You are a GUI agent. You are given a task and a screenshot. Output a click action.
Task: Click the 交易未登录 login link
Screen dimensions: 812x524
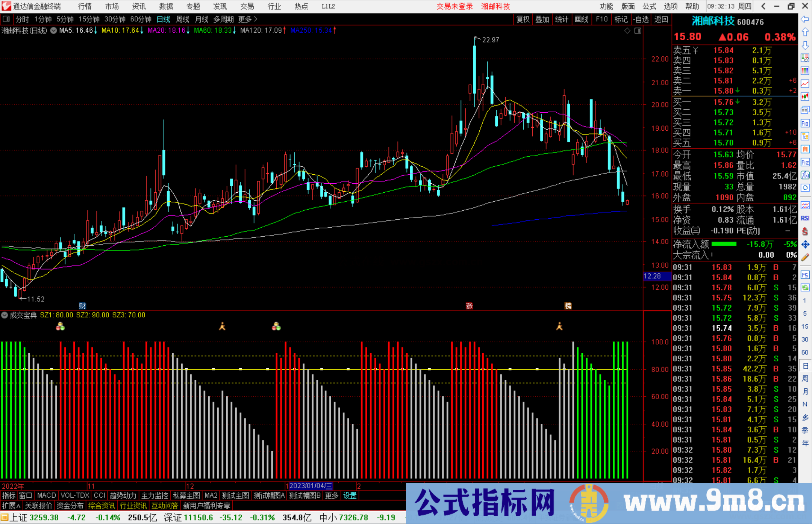tap(454, 6)
